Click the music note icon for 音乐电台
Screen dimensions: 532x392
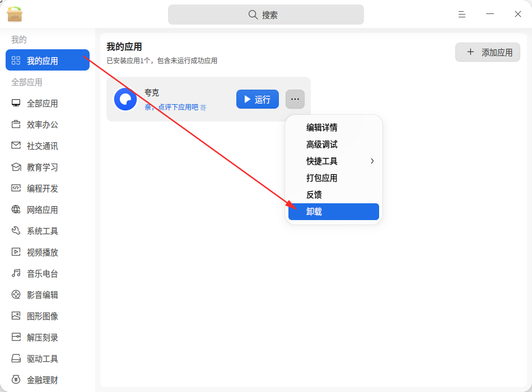click(16, 273)
